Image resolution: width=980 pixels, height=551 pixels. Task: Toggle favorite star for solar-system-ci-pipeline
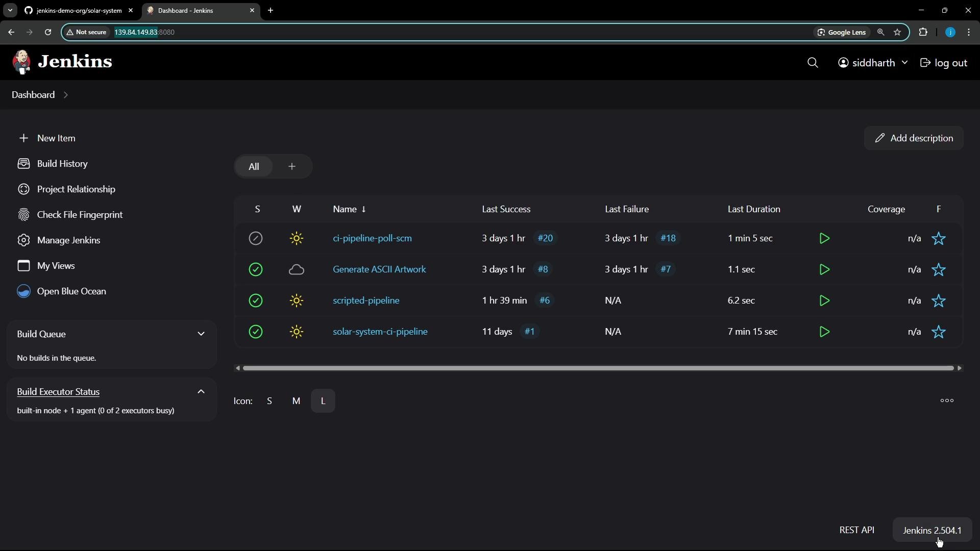(939, 332)
